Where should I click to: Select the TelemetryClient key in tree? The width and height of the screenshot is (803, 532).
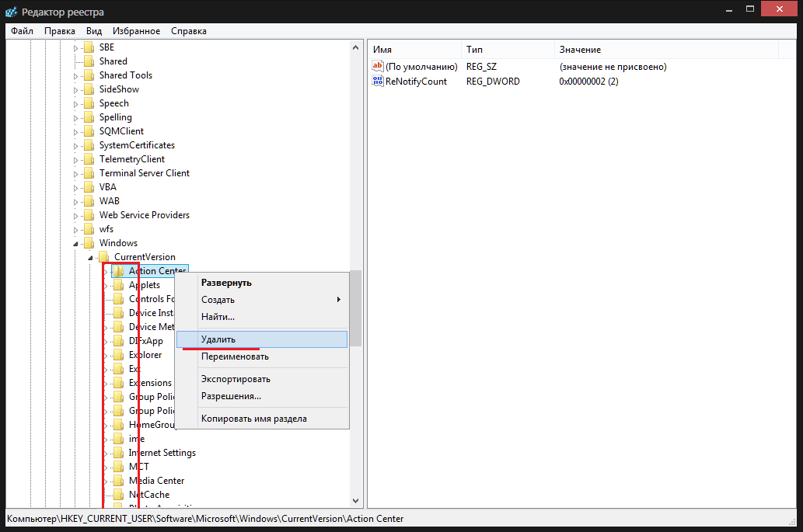click(131, 159)
